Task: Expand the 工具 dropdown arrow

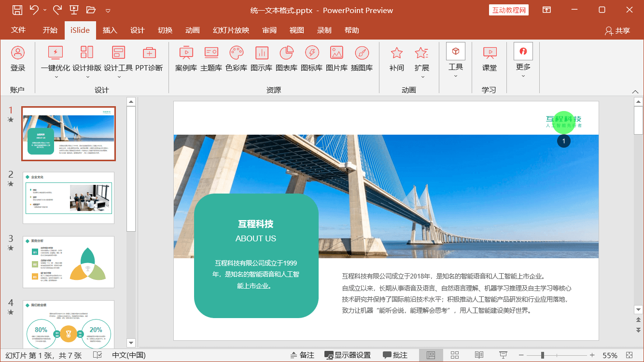Action: click(455, 76)
